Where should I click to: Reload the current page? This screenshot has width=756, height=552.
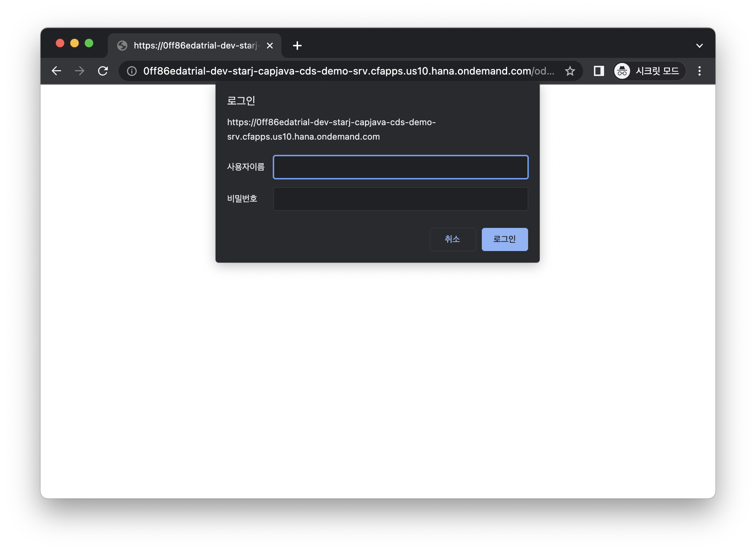[103, 71]
